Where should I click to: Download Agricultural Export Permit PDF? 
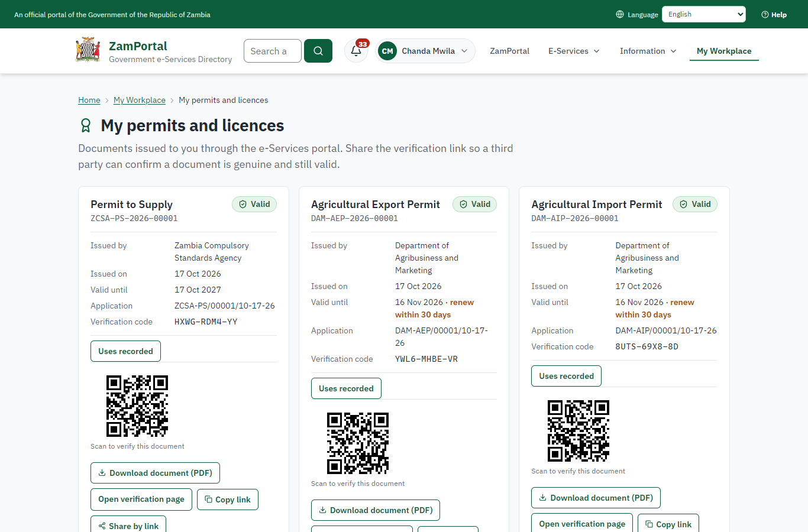click(x=376, y=510)
